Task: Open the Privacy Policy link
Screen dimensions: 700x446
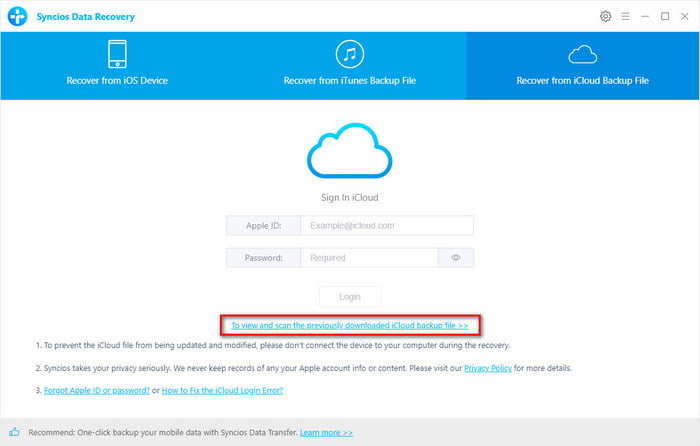Action: pyautogui.click(x=486, y=369)
